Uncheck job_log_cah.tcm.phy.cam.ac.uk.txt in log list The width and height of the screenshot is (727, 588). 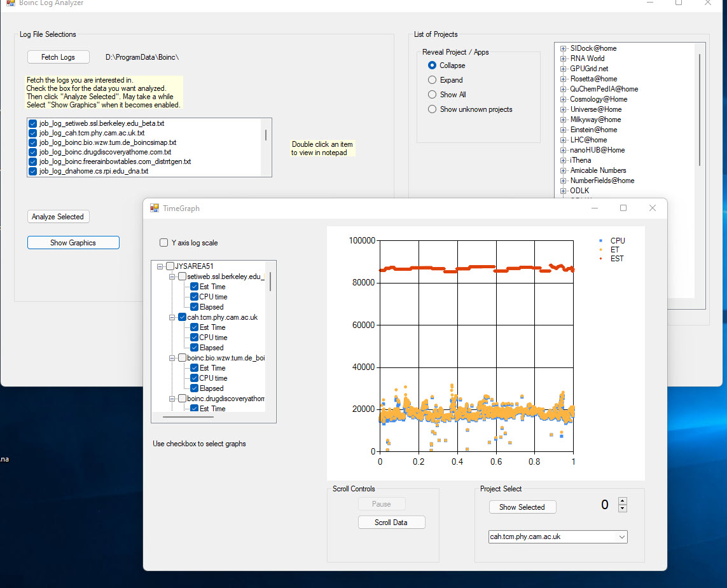(33, 133)
